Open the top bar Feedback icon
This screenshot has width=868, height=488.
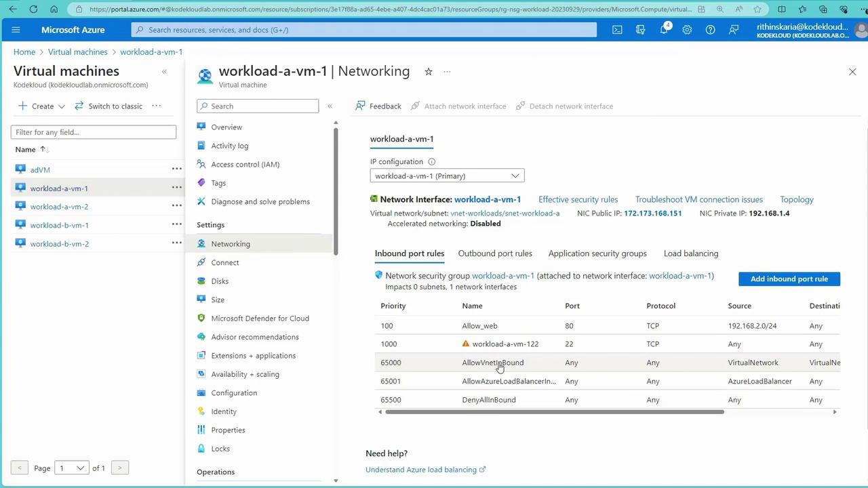[x=734, y=30]
